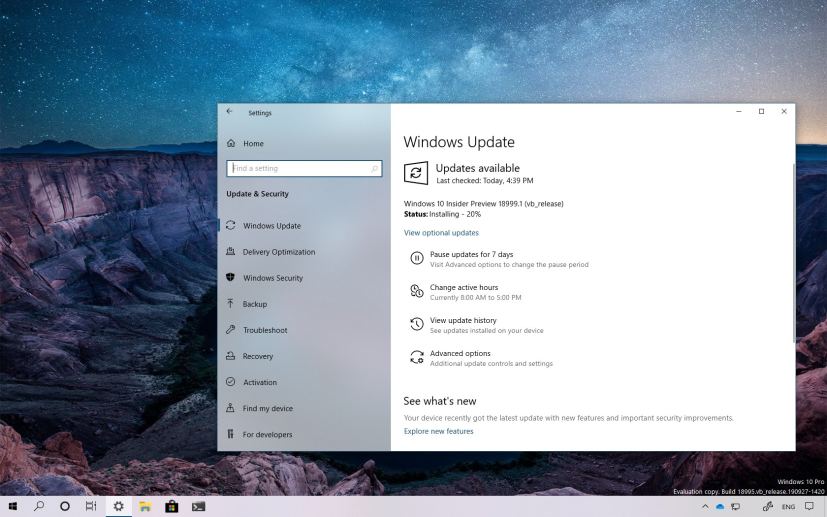
Task: Click the Updates available refresh icon
Action: click(416, 173)
